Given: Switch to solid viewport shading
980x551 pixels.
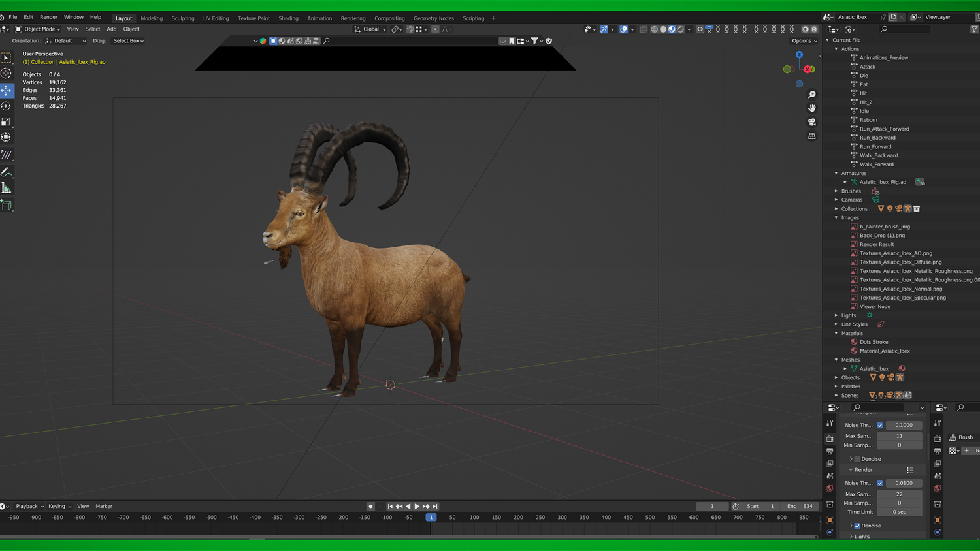Looking at the screenshot, I should click(x=663, y=29).
